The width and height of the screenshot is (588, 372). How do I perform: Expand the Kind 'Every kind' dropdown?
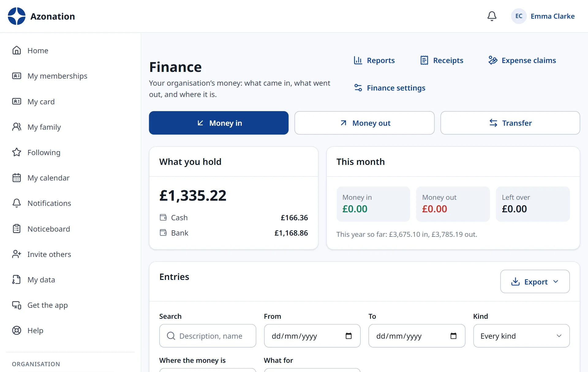(521, 336)
